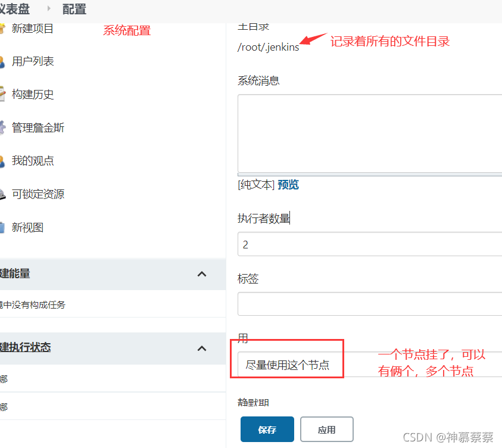Go to 我的观点
Screen dimensions: 502x448
click(33, 161)
